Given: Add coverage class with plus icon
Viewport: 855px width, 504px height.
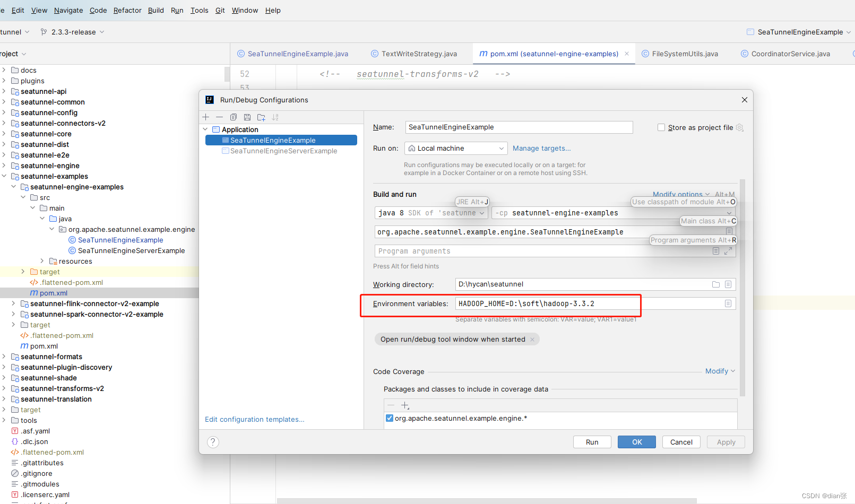Looking at the screenshot, I should [x=405, y=405].
